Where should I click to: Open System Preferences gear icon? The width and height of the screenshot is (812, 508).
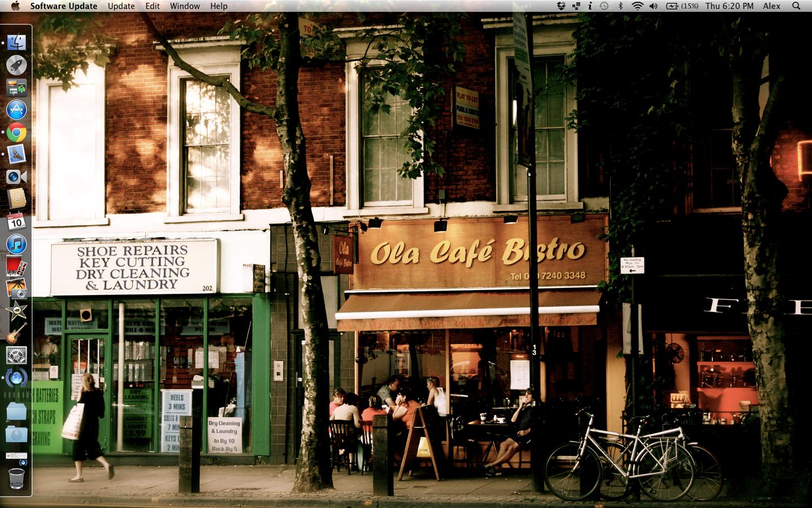[x=16, y=355]
